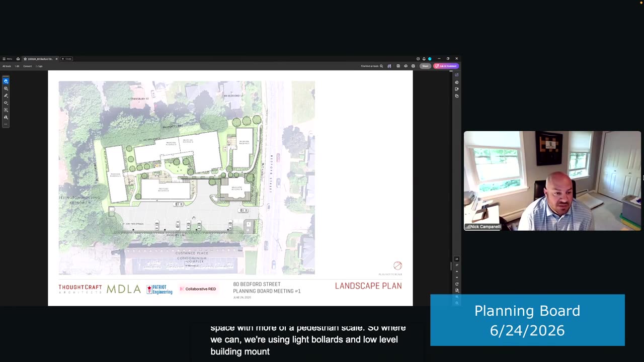Open the generative summary icon on the right rail
The width and height of the screenshot is (644, 362).
pyautogui.click(x=457, y=82)
